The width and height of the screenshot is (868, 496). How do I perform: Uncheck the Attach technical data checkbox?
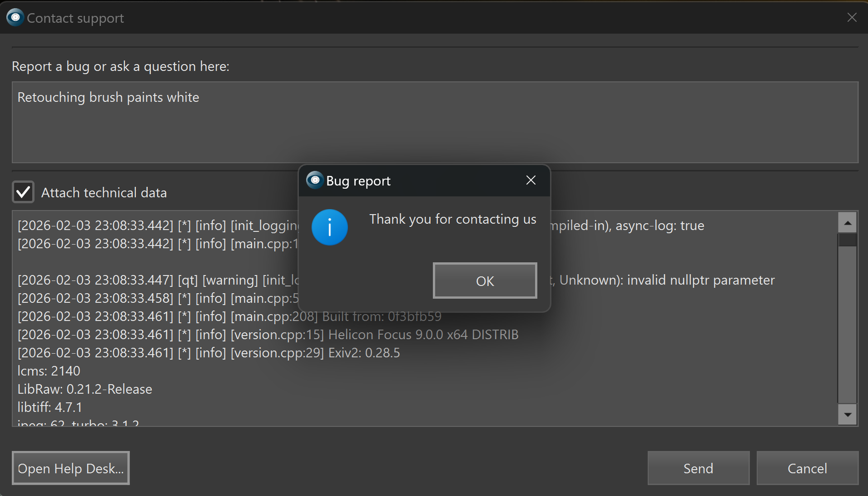pos(23,192)
